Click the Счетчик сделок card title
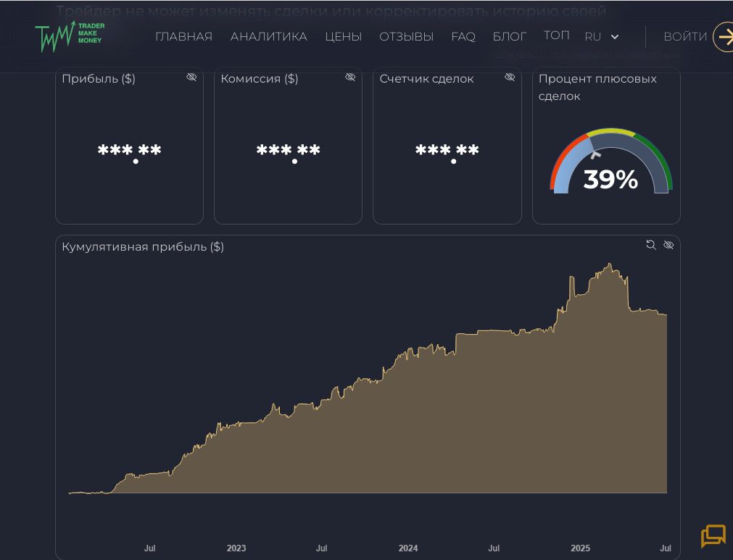Screen dimensions: 733x560 tap(426, 78)
